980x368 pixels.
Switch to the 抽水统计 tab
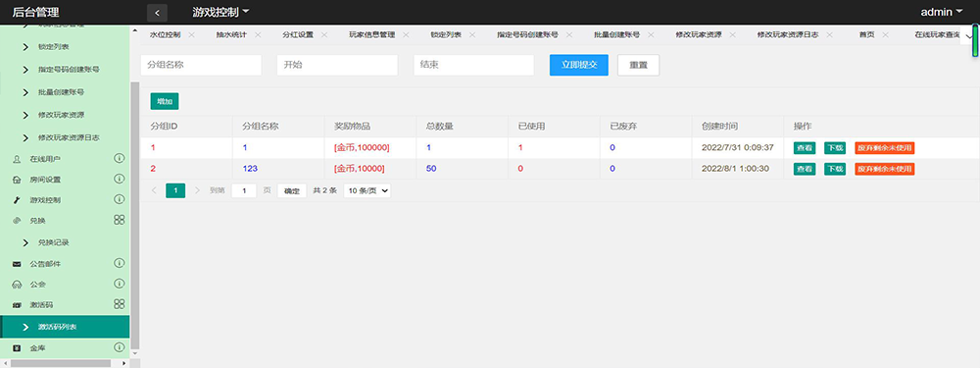(231, 35)
